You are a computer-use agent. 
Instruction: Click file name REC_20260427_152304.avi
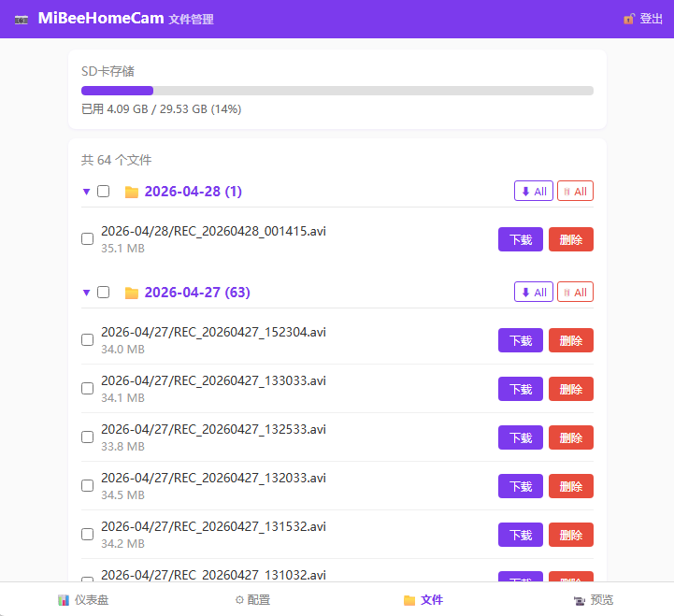(214, 332)
